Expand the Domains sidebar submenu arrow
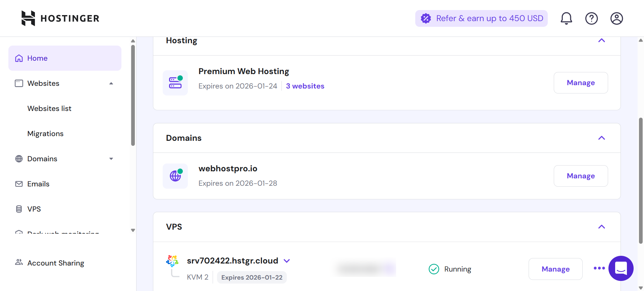The height and width of the screenshot is (291, 644). (x=111, y=159)
